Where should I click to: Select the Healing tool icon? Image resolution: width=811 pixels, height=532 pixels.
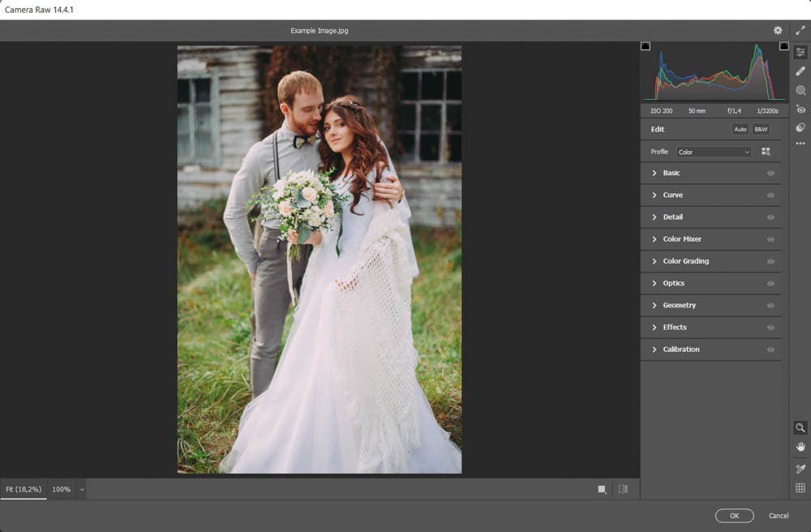[x=800, y=71]
